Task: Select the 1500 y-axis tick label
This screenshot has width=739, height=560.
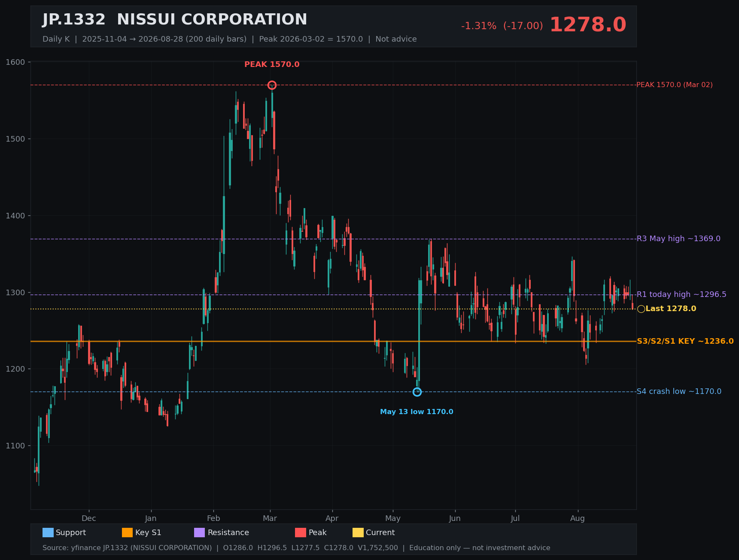Action: tap(15, 139)
